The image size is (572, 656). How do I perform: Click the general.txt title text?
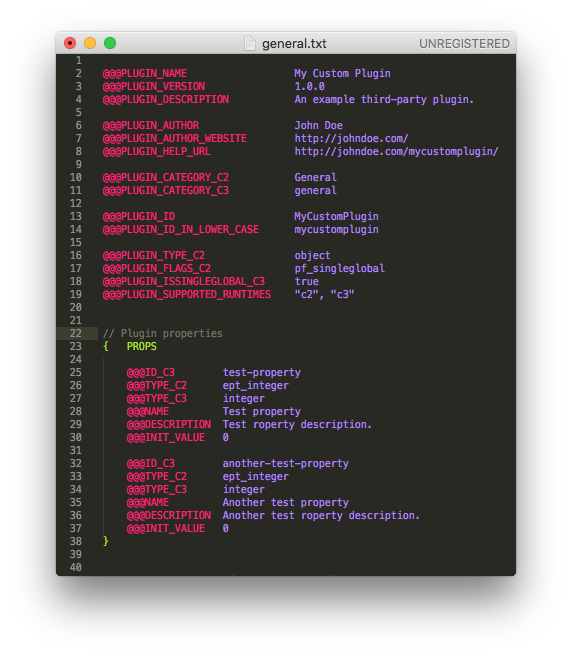click(294, 44)
